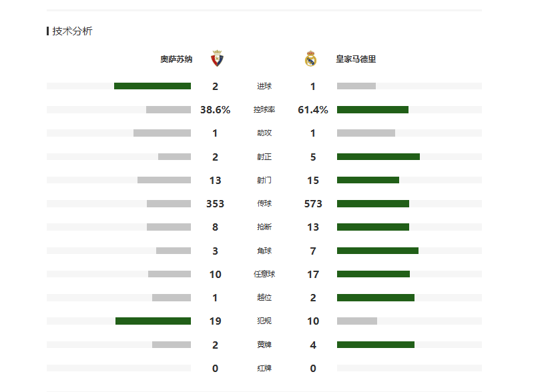Open the 奥萨苏纳 team name link
The height and width of the screenshot is (392, 554).
pyautogui.click(x=176, y=59)
